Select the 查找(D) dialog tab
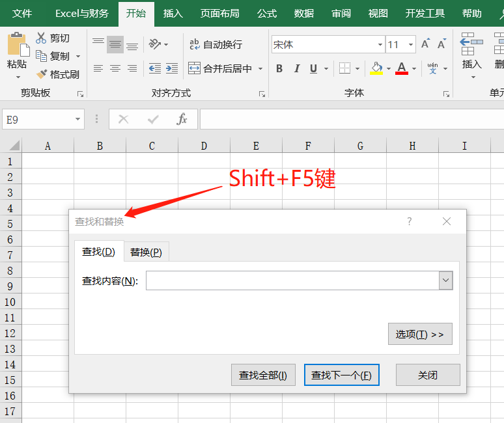The image size is (504, 423). [99, 251]
